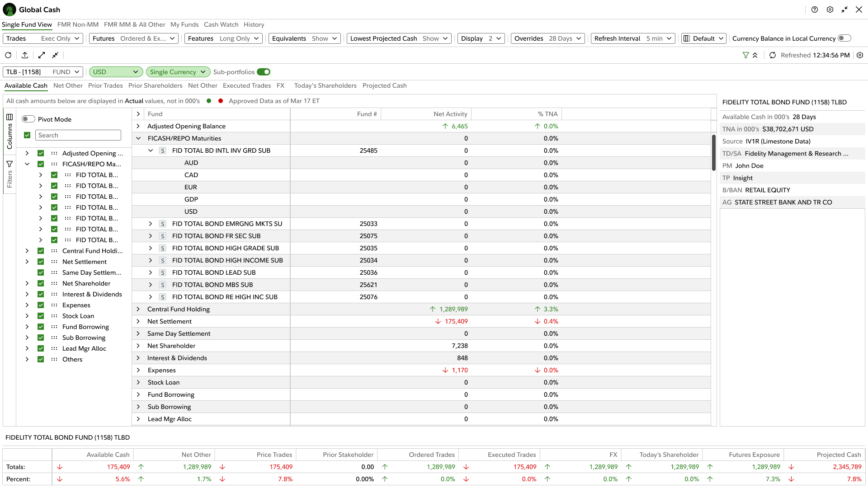The width and height of the screenshot is (868, 488).
Task: Click the refresh icon in the toolbar
Action: point(8,55)
